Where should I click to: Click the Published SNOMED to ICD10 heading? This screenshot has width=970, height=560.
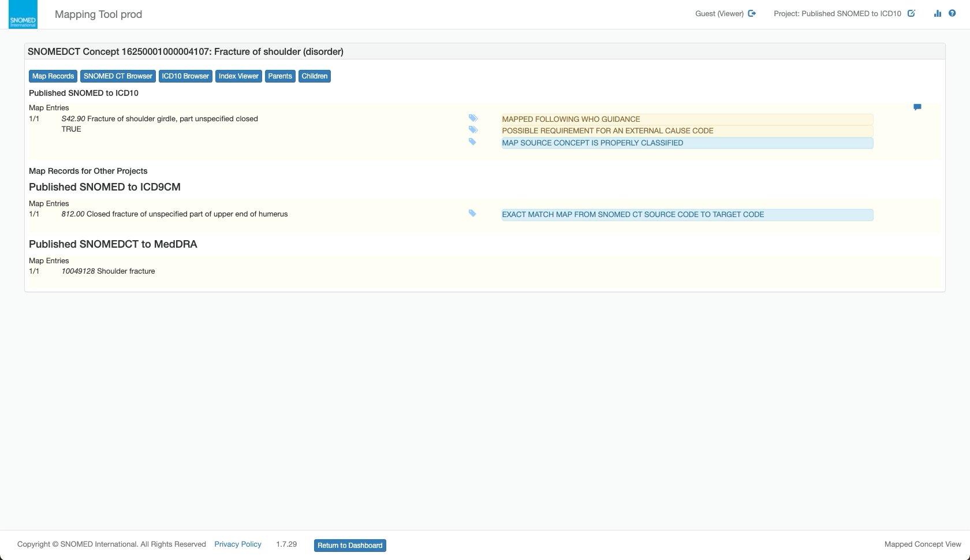tap(84, 93)
